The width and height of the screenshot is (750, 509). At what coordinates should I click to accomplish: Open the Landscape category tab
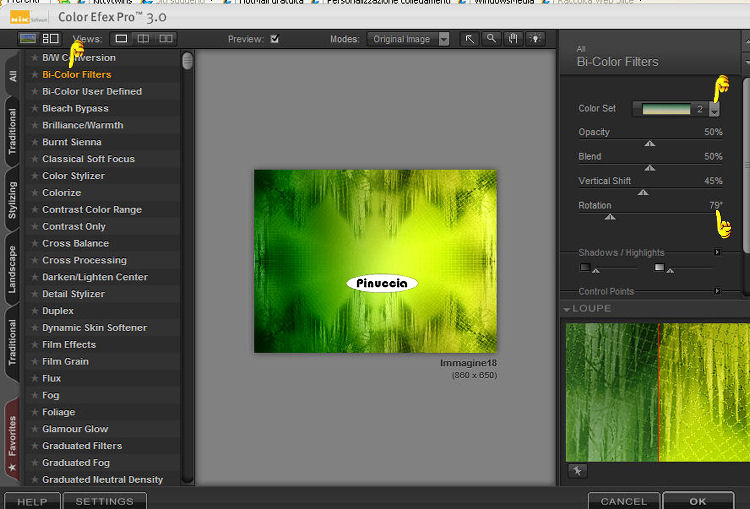point(12,269)
